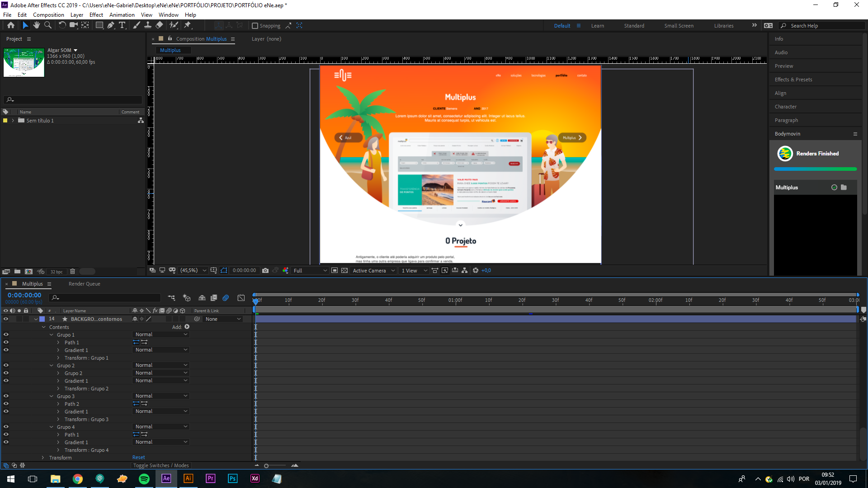Click the Add contents button
868x488 pixels.
click(x=187, y=327)
